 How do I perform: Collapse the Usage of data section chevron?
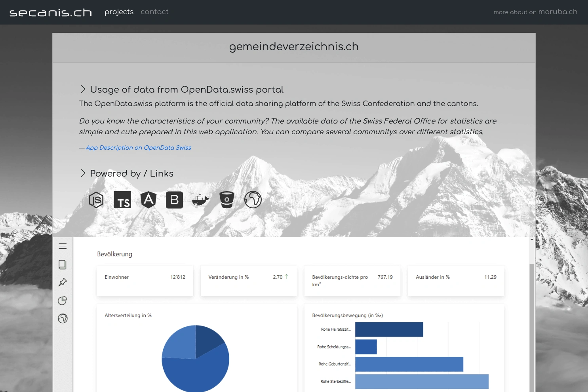coord(83,89)
